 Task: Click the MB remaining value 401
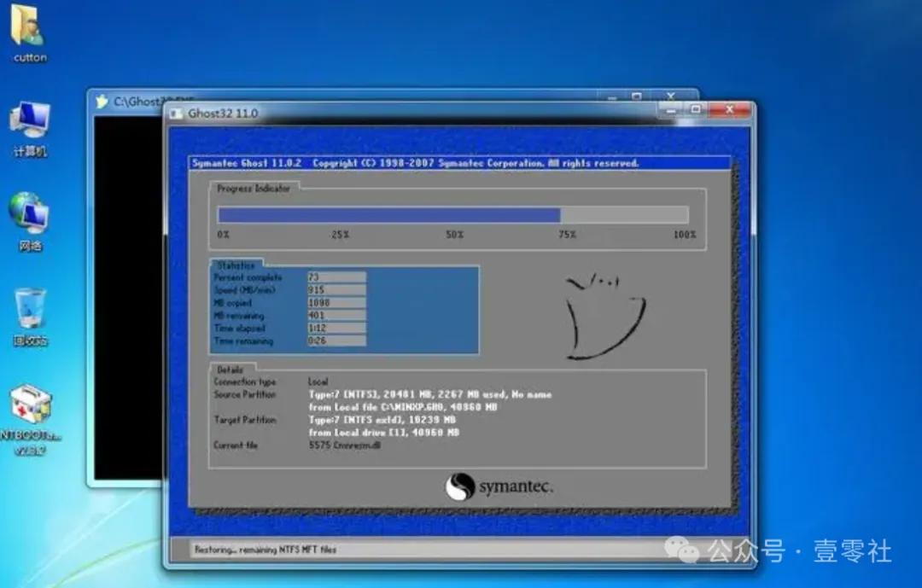tap(336, 315)
